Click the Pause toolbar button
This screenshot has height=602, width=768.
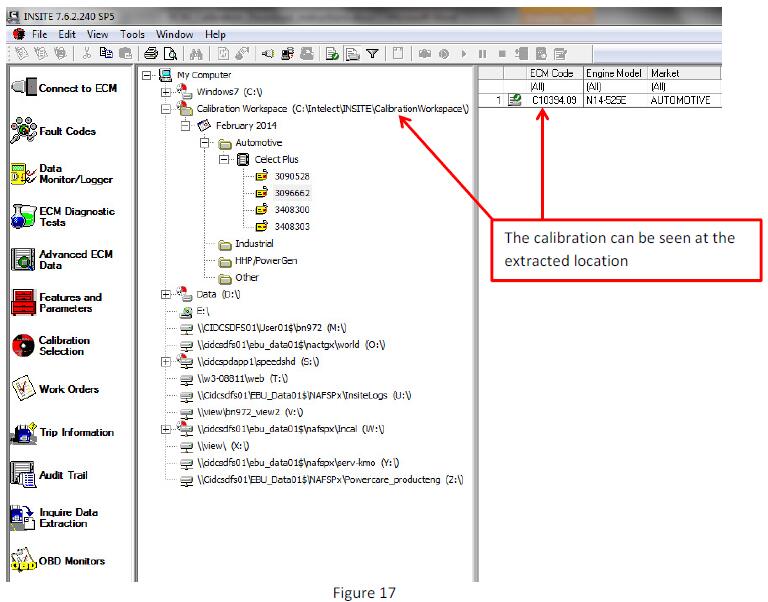point(482,53)
